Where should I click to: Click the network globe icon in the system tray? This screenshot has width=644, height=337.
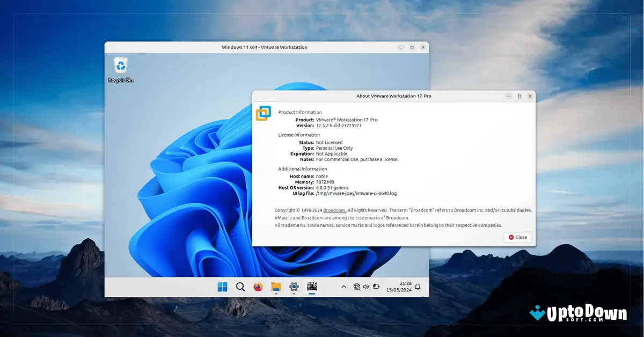356,287
